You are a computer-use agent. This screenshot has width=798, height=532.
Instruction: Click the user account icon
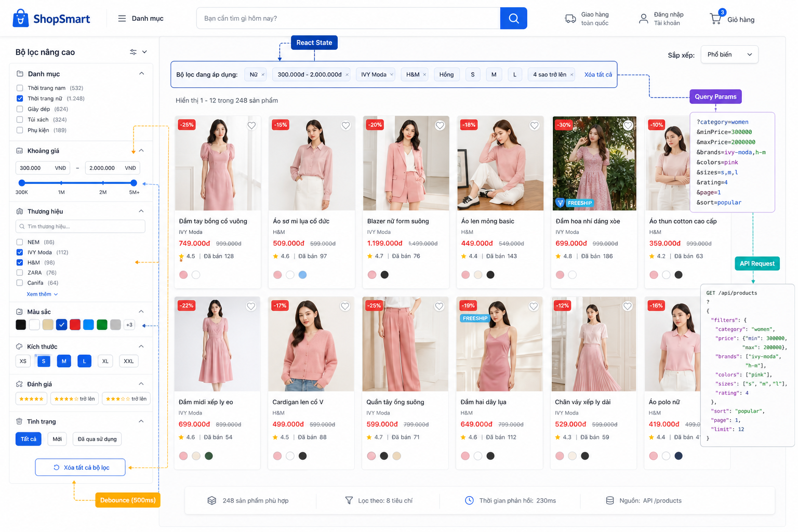(643, 19)
